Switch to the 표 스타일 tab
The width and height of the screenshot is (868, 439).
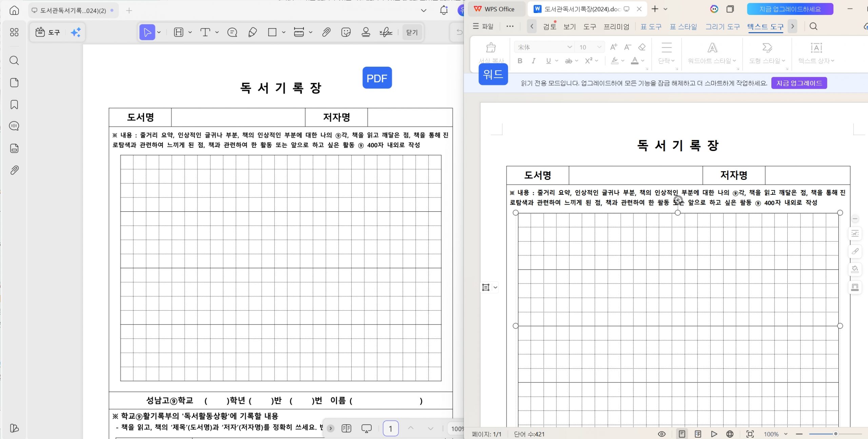click(683, 26)
